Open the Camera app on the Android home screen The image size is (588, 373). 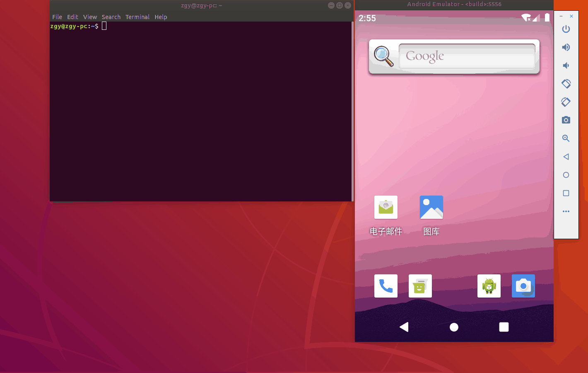click(523, 286)
